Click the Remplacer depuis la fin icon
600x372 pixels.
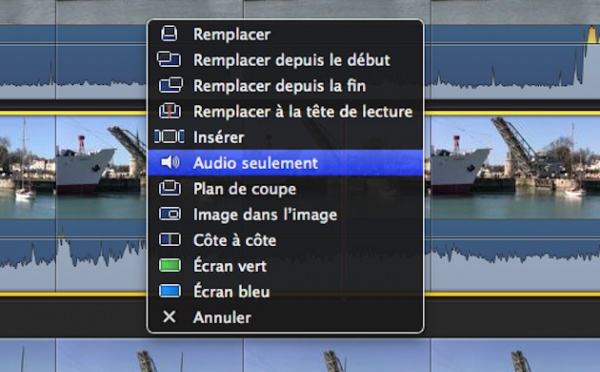coord(170,85)
